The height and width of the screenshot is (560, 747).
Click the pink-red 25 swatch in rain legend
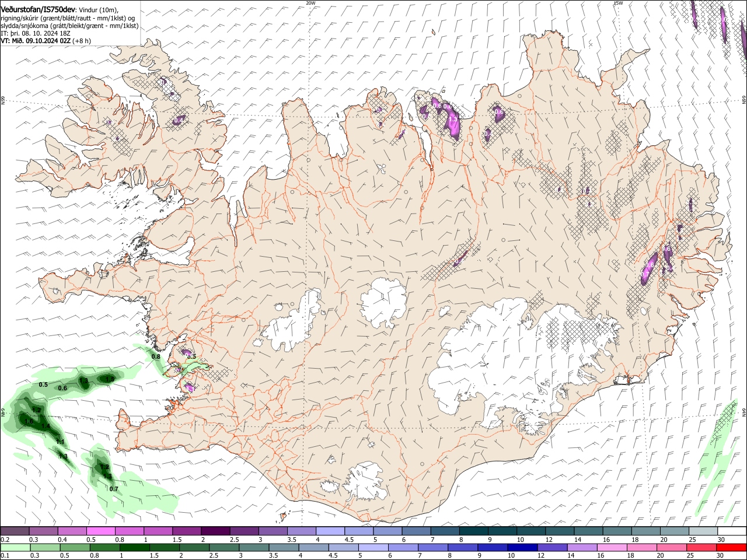[701, 547]
